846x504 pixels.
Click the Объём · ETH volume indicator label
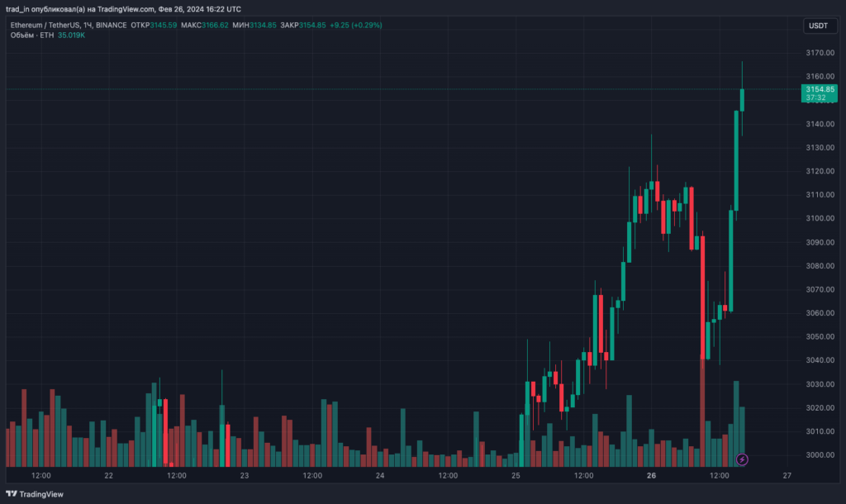tap(32, 35)
